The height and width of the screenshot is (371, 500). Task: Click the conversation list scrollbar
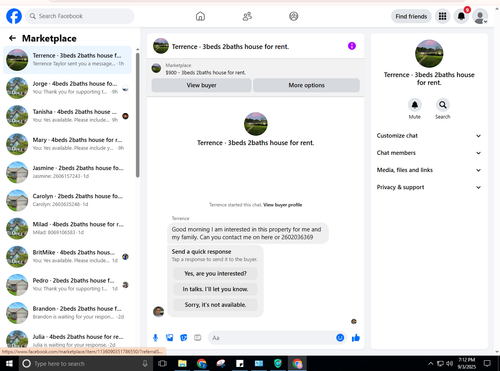pyautogui.click(x=137, y=115)
